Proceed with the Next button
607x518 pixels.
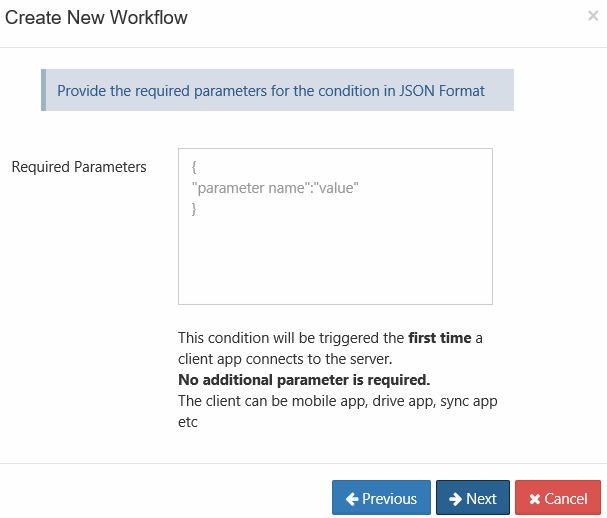click(473, 498)
